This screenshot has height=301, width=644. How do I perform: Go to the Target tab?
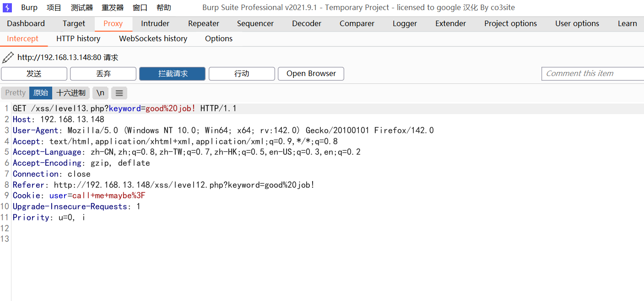[x=74, y=24]
